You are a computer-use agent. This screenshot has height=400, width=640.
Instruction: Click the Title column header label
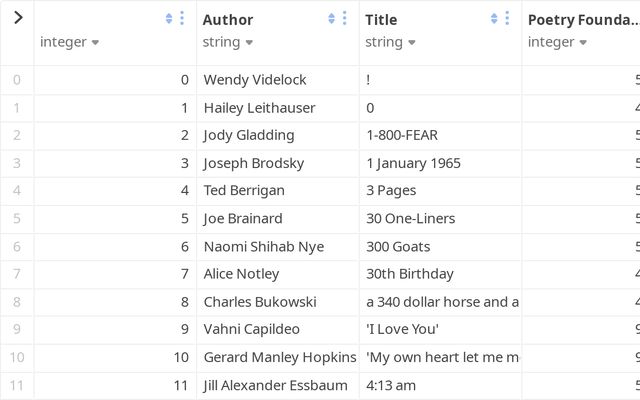pyautogui.click(x=381, y=19)
